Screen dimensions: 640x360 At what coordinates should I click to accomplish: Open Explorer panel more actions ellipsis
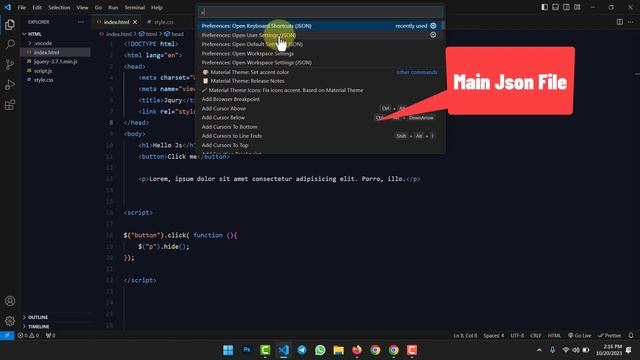click(81, 22)
